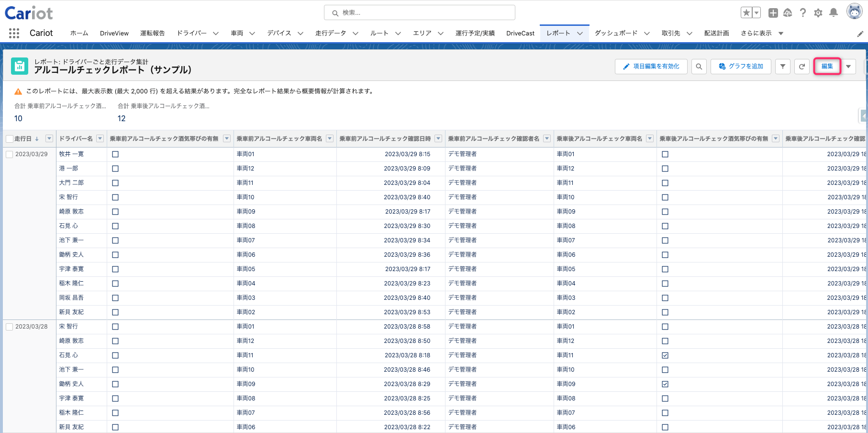Open the 取引先 tab
Viewport: 868px width, 433px height.
coord(671,33)
